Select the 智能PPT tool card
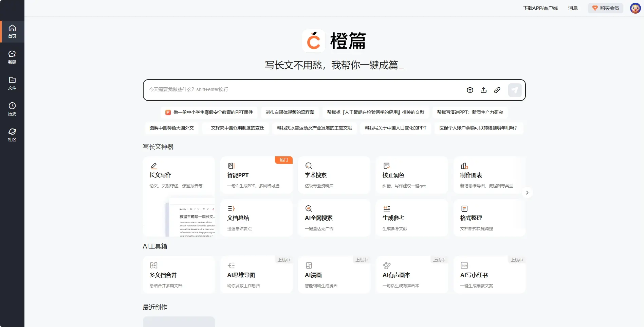Image resolution: width=644 pixels, height=327 pixels. (x=256, y=175)
